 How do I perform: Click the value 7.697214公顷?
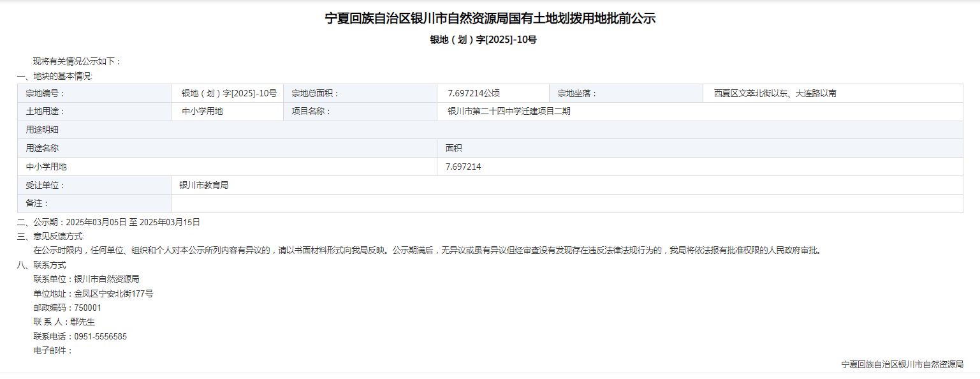[x=474, y=93]
